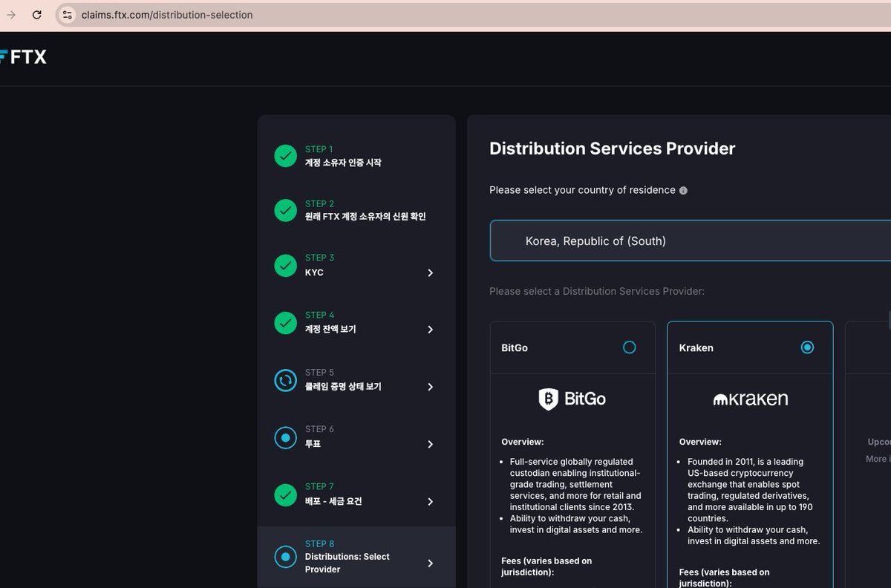Screen dimensions: 891x588
Task: Open the 클레임 증명 상태 보기 step
Action: [x=343, y=387]
